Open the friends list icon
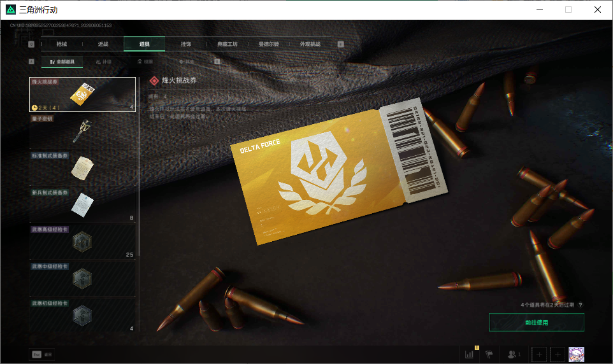Viewport: 613px width, 364px height. point(512,354)
